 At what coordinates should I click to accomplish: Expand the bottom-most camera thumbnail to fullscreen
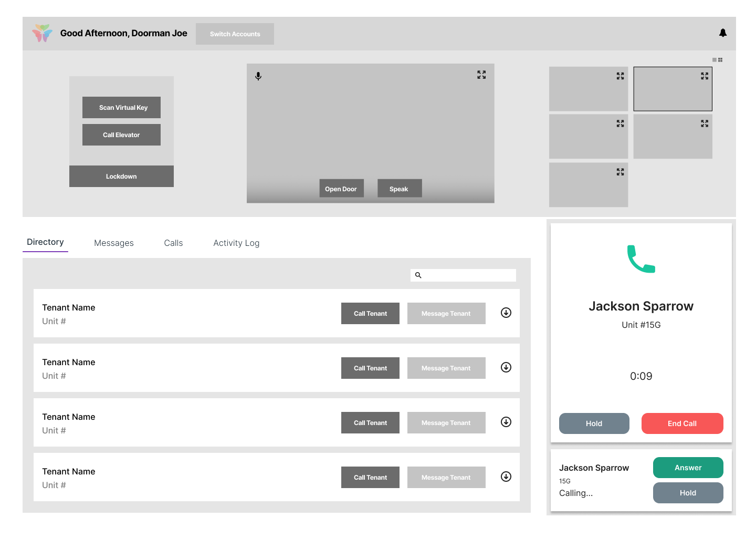click(620, 172)
